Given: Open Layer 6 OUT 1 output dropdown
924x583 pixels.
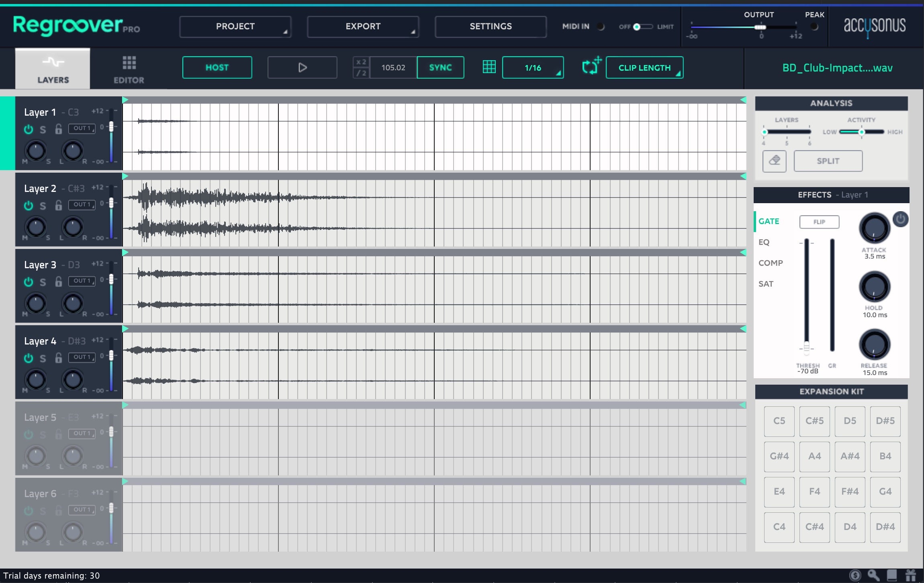Looking at the screenshot, I should tap(82, 510).
